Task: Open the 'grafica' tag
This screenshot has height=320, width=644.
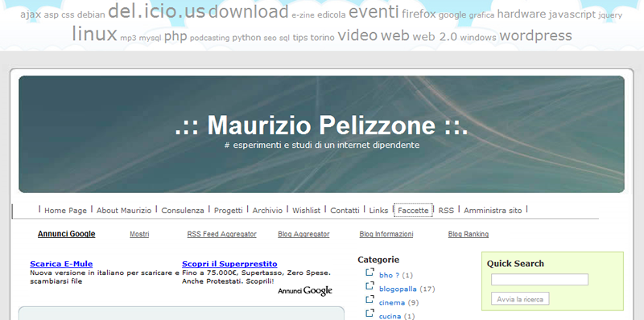Action: click(481, 15)
